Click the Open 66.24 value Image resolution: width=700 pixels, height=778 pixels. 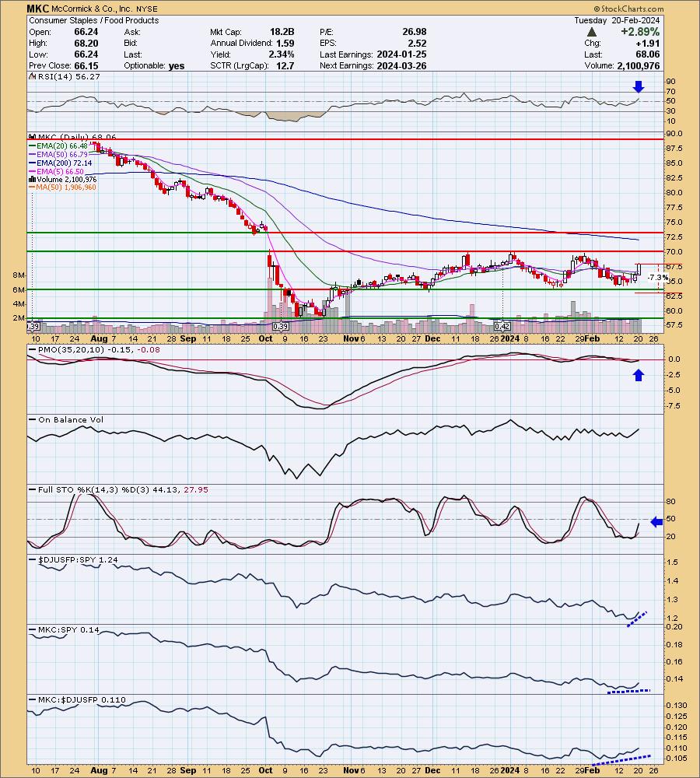tap(86, 32)
